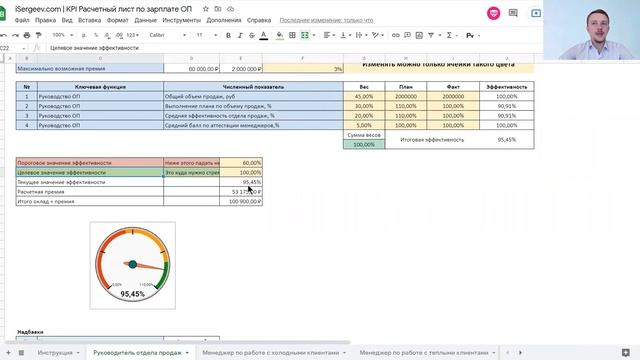The width and height of the screenshot is (640, 360).
Task: Open the comments history icon at top right
Action: click(513, 13)
